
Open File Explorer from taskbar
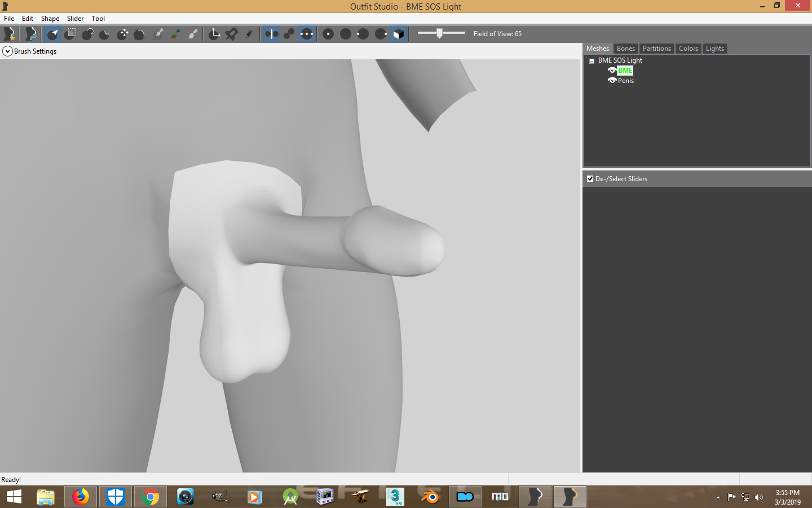46,497
